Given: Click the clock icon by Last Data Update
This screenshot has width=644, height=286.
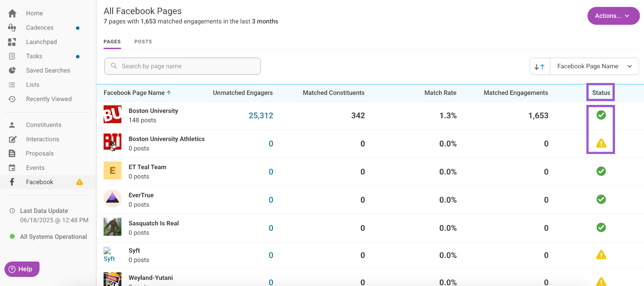Looking at the screenshot, I should pos(12,211).
